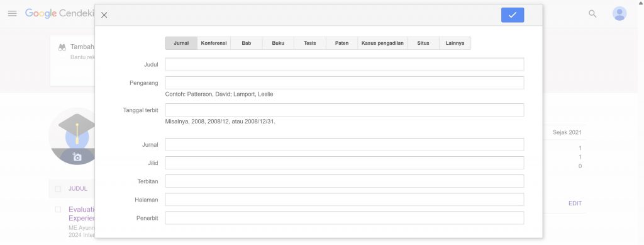Focus the Tanggal terbit field
This screenshot has height=245, width=644.
click(345, 110)
